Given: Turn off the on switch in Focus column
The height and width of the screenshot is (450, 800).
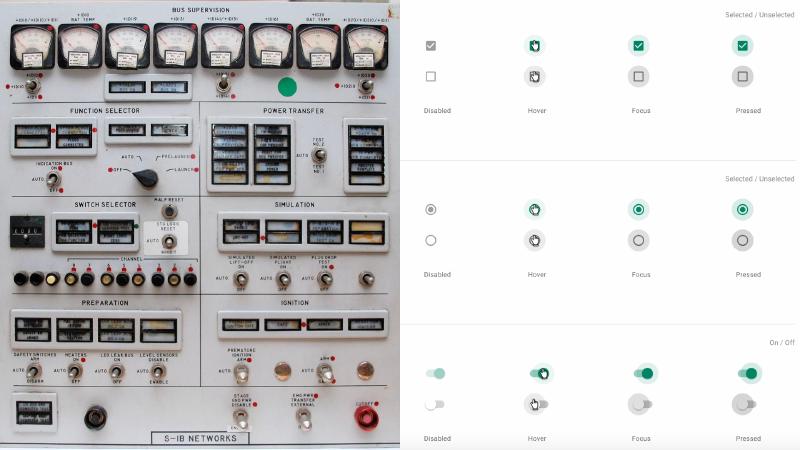Looking at the screenshot, I should pos(644,373).
